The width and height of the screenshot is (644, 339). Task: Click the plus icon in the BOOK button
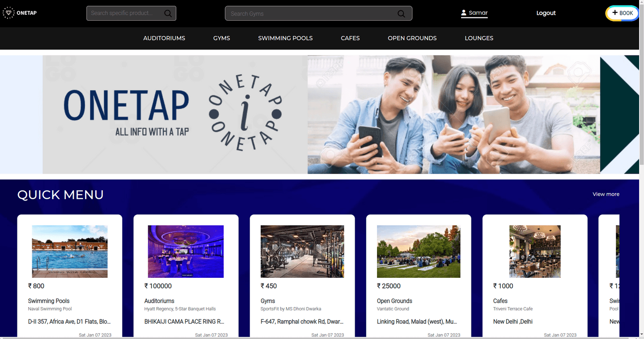click(x=615, y=13)
